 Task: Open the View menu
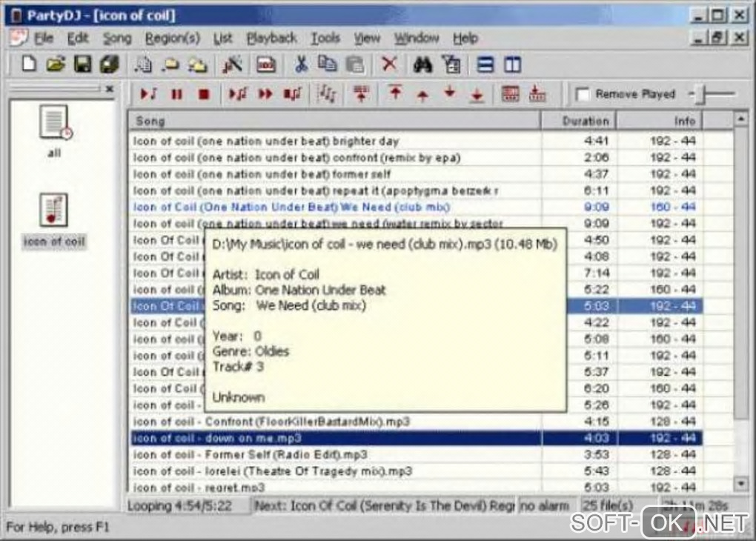pos(367,38)
